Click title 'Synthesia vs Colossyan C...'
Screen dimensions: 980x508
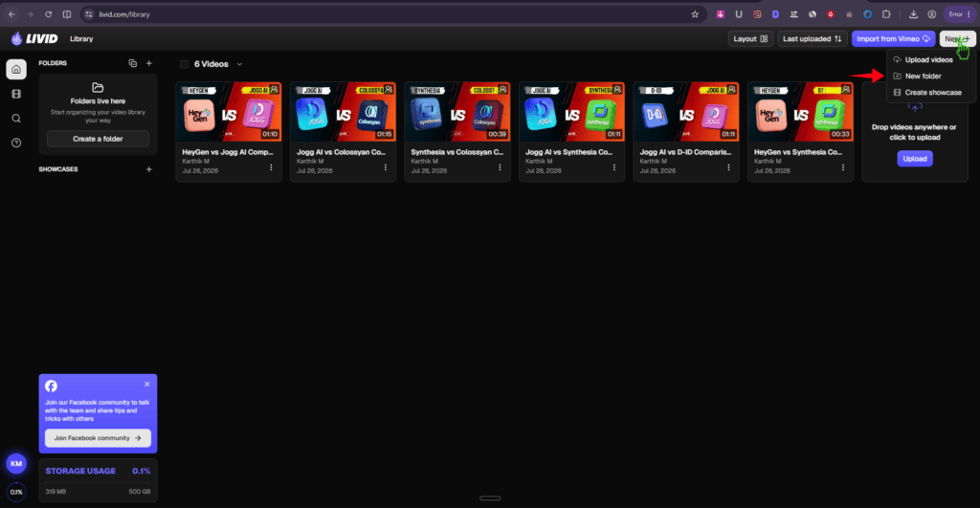point(457,152)
